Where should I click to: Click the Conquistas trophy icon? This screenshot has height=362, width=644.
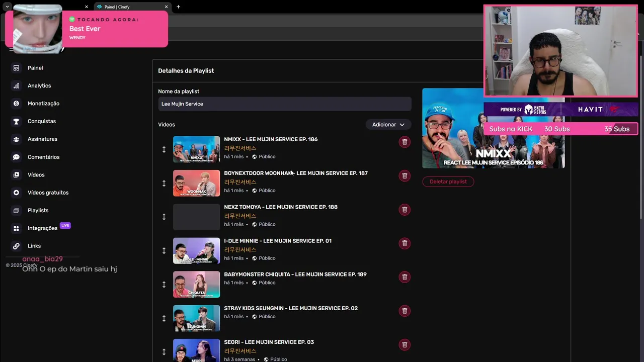click(x=16, y=121)
